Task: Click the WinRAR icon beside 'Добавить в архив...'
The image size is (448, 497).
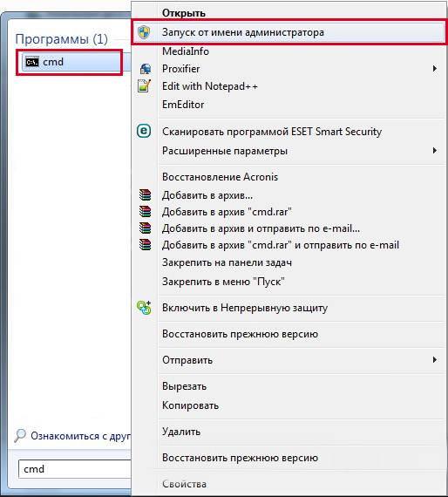Action: tap(145, 195)
